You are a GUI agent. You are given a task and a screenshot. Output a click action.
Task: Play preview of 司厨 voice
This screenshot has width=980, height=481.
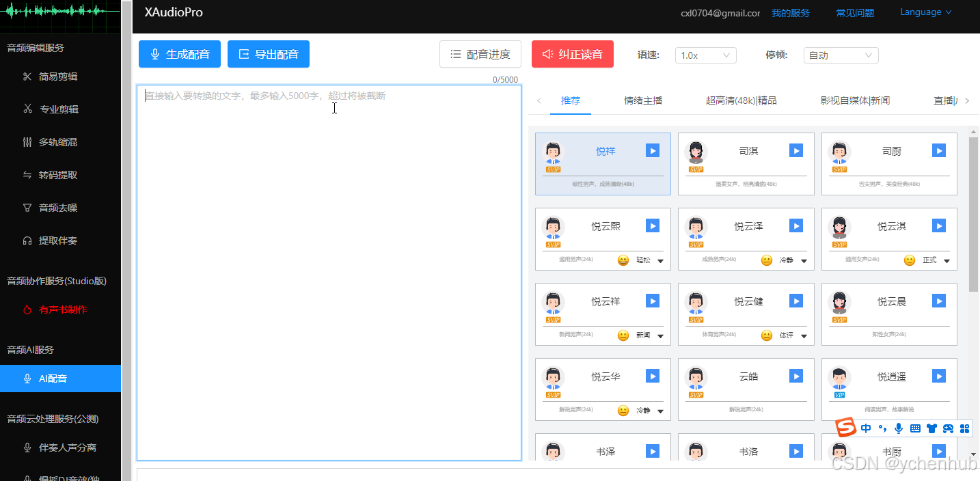939,150
